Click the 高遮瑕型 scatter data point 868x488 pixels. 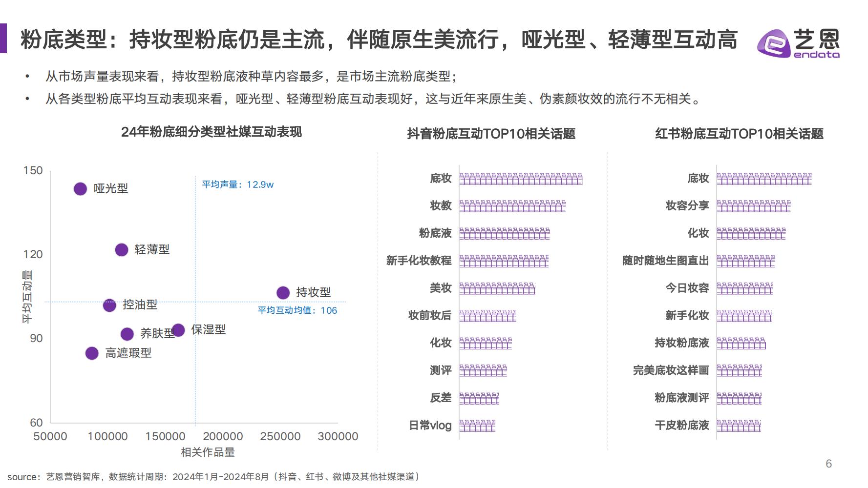(92, 353)
